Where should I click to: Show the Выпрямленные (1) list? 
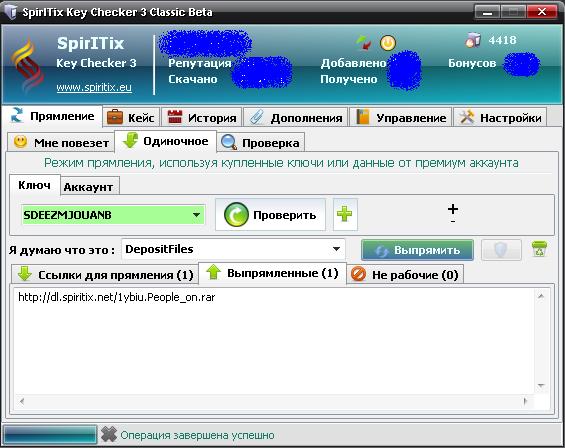pos(272,273)
